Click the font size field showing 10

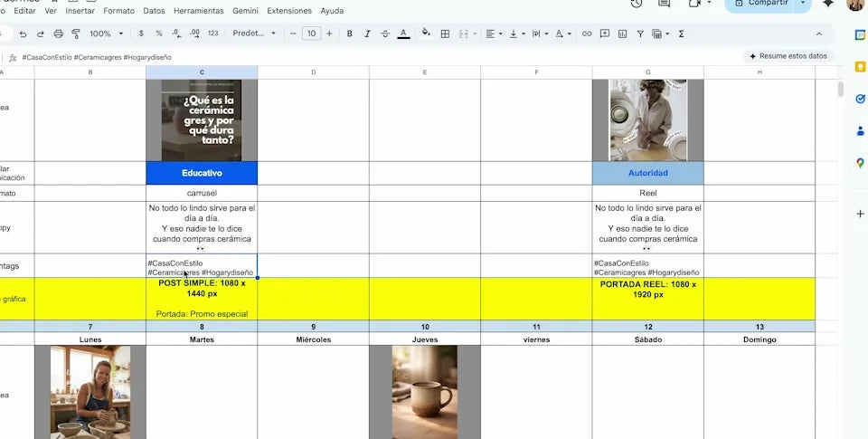point(311,33)
